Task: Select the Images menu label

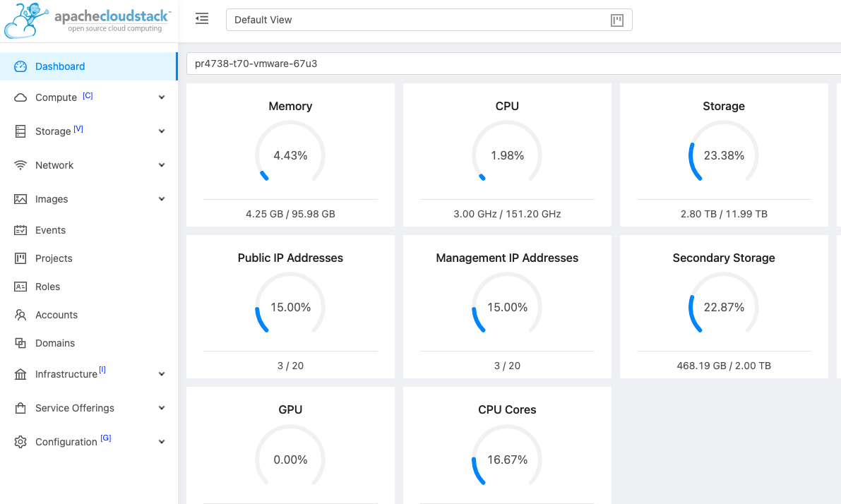Action: point(52,199)
